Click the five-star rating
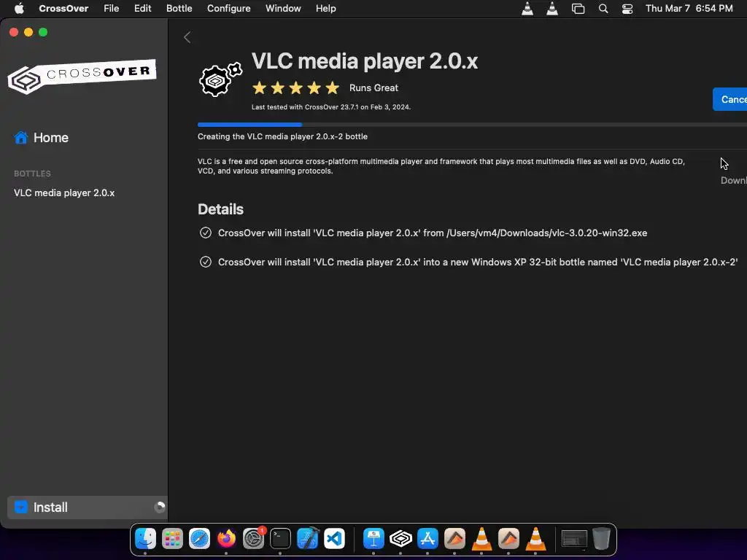Image resolution: width=747 pixels, height=560 pixels. point(296,88)
